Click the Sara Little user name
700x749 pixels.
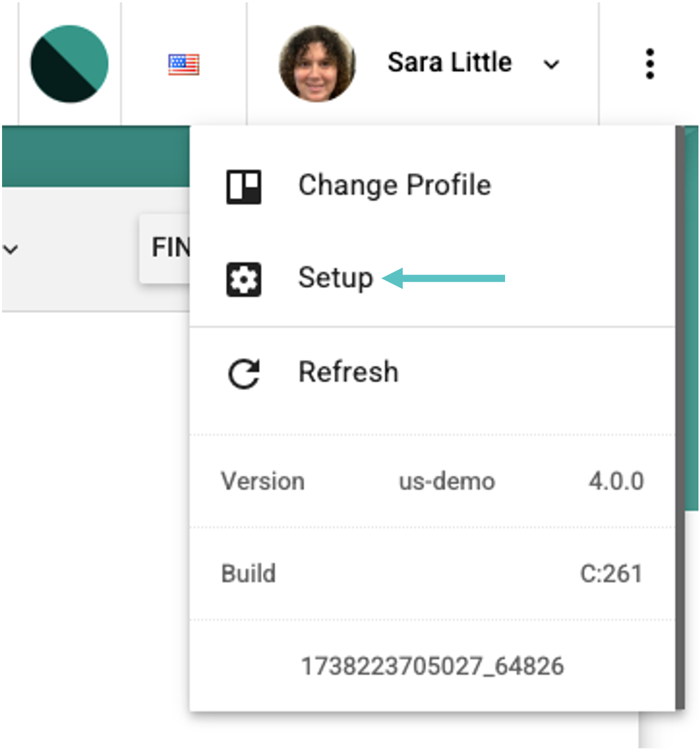(x=450, y=62)
